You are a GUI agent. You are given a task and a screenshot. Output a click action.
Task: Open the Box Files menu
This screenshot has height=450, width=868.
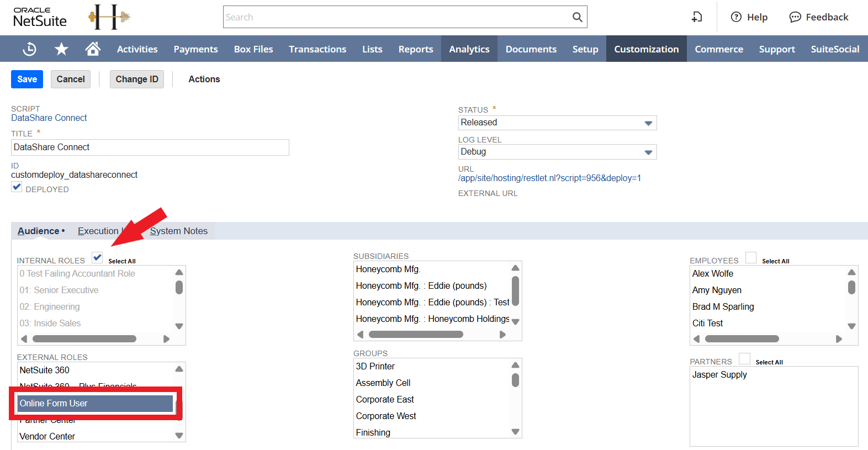[x=253, y=49]
